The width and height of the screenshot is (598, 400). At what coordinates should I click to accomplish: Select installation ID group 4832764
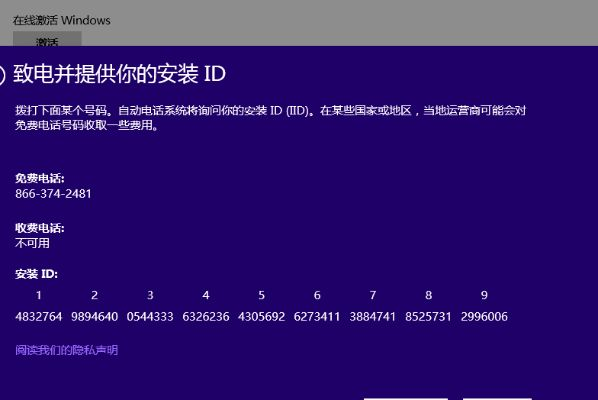pos(39,316)
